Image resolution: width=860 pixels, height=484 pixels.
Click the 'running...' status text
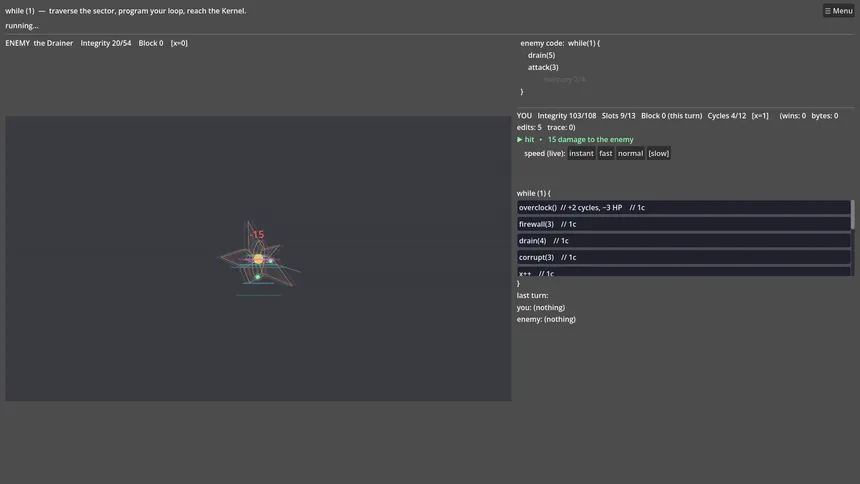[x=22, y=25]
